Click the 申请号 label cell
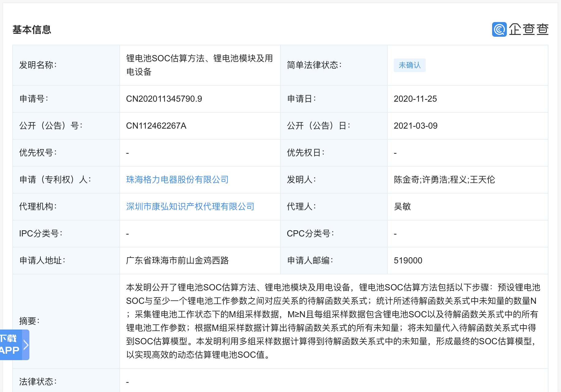Viewport: 561px width, 392px height. click(x=66, y=99)
